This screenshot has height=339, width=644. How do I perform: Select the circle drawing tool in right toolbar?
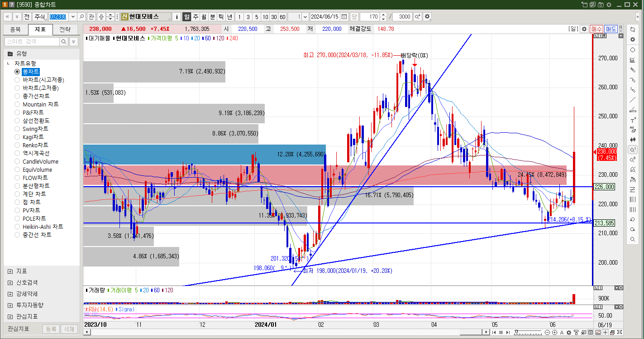[633, 50]
